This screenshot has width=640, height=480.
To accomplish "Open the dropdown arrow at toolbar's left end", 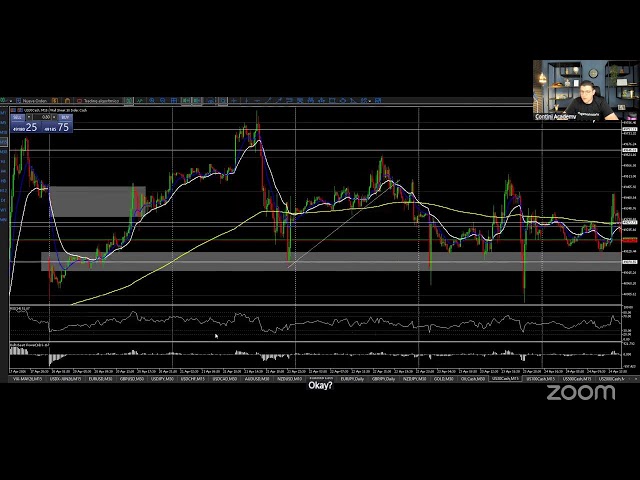I will [x=11, y=100].
